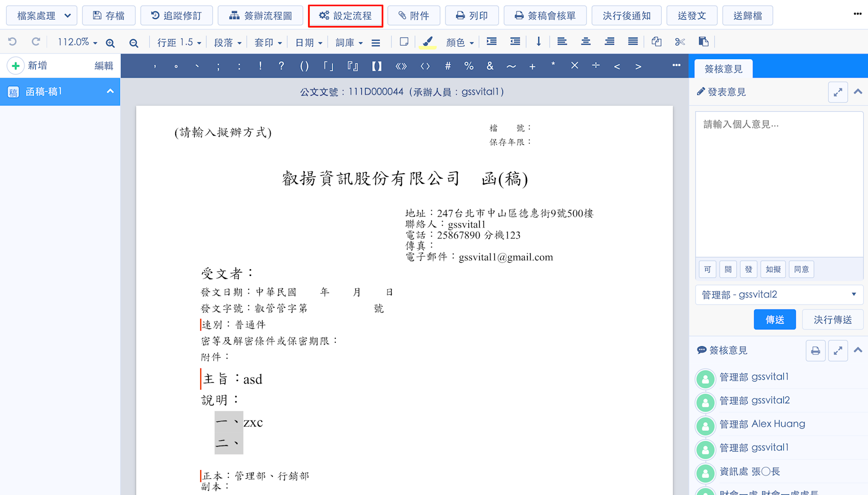Click the redo arrow icon
The height and width of the screenshot is (495, 868).
(x=36, y=42)
